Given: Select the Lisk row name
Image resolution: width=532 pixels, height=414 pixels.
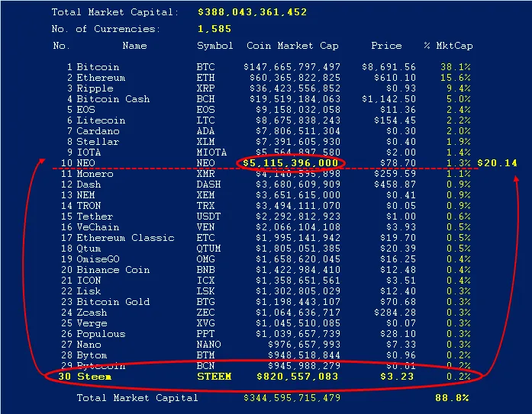Looking at the screenshot, I should [89, 291].
